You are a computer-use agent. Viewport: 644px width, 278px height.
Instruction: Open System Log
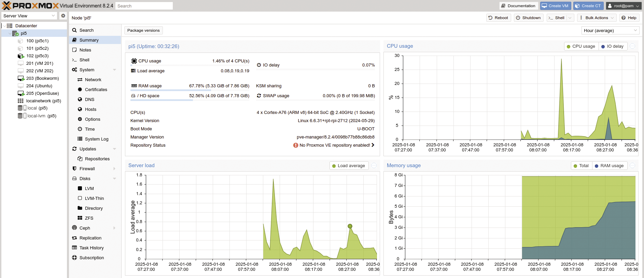[95, 139]
